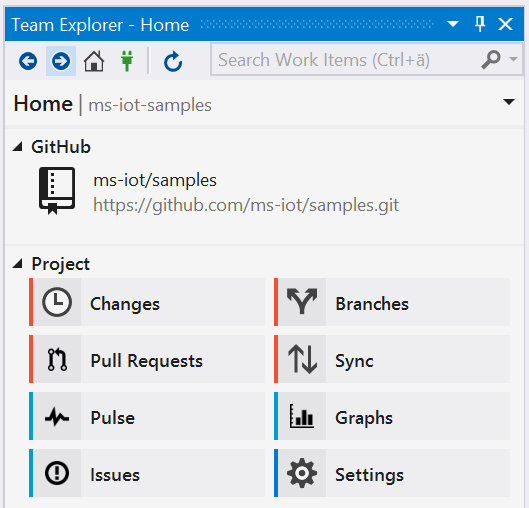The height and width of the screenshot is (508, 529).
Task: Go to the Home page via house icon
Action: [94, 61]
